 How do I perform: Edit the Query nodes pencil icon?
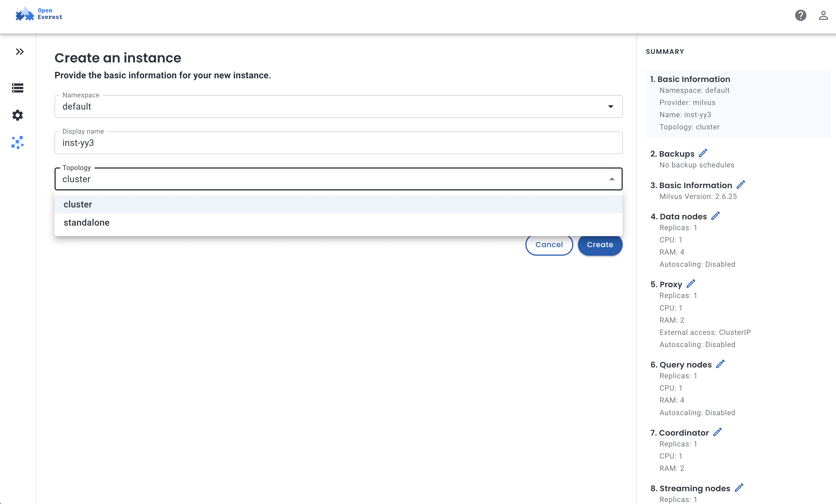[720, 364]
